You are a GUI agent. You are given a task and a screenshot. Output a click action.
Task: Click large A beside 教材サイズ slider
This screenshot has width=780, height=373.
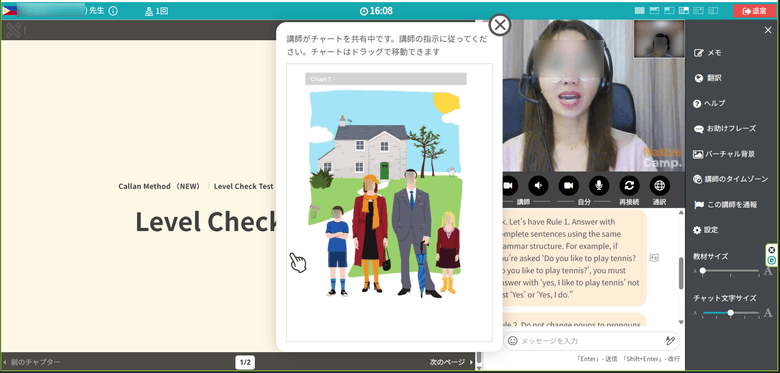768,271
